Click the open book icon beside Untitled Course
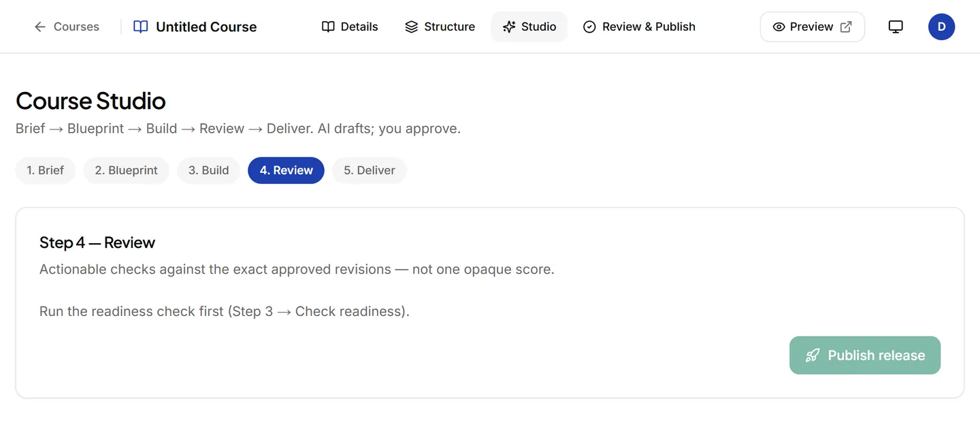Image resolution: width=980 pixels, height=429 pixels. tap(141, 27)
